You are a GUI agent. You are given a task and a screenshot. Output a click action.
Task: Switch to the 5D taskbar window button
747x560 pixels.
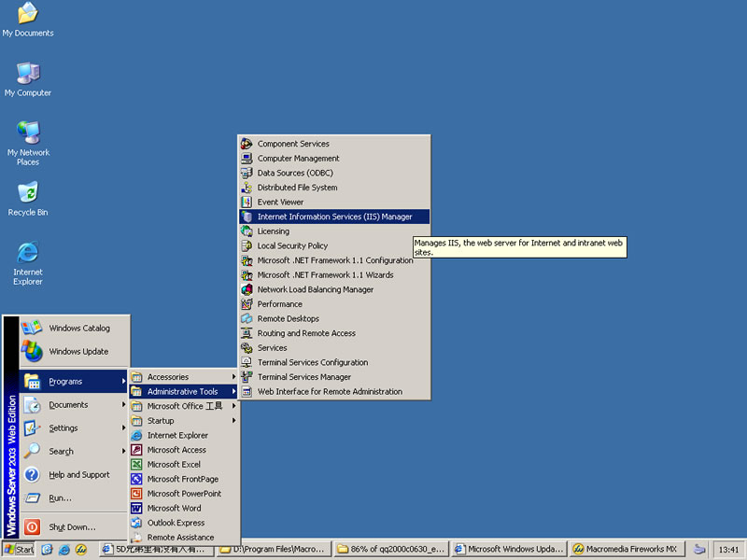tap(156, 549)
